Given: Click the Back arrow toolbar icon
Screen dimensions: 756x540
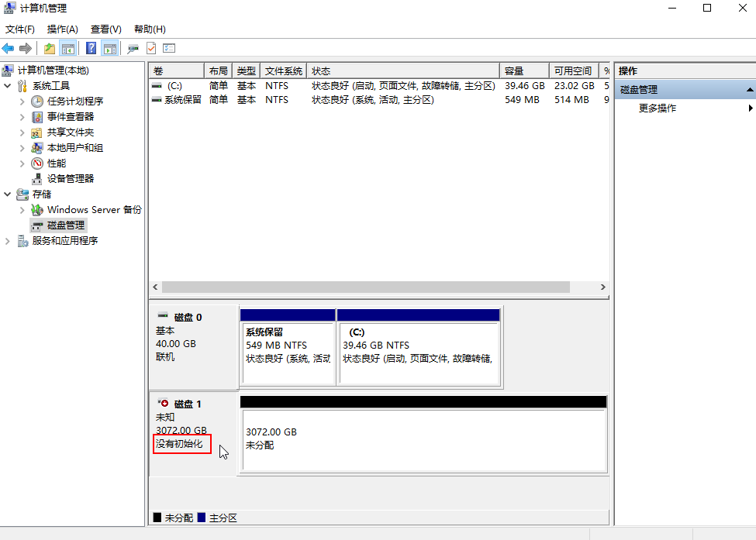Looking at the screenshot, I should tap(9, 48).
